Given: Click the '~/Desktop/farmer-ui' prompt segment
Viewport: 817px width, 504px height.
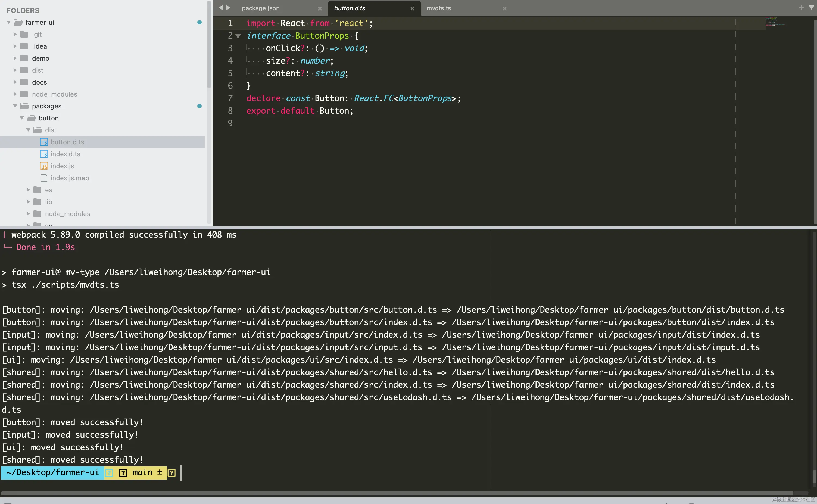Looking at the screenshot, I should (53, 472).
